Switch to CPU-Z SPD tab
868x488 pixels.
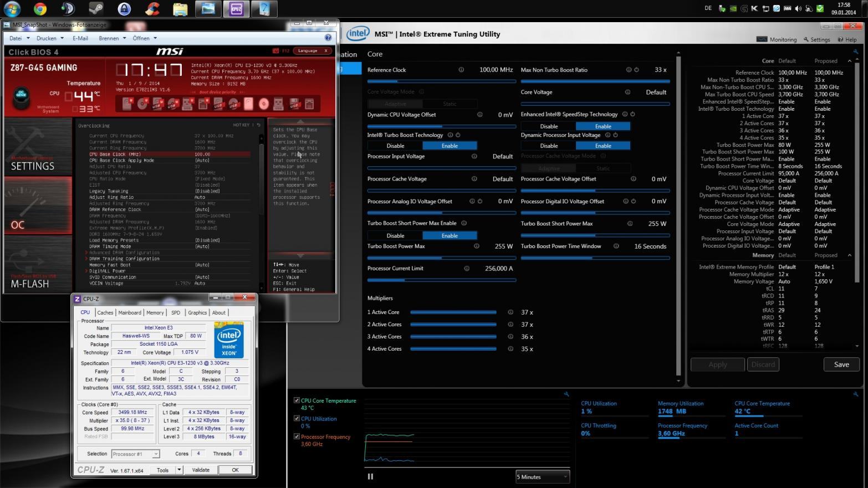click(176, 312)
